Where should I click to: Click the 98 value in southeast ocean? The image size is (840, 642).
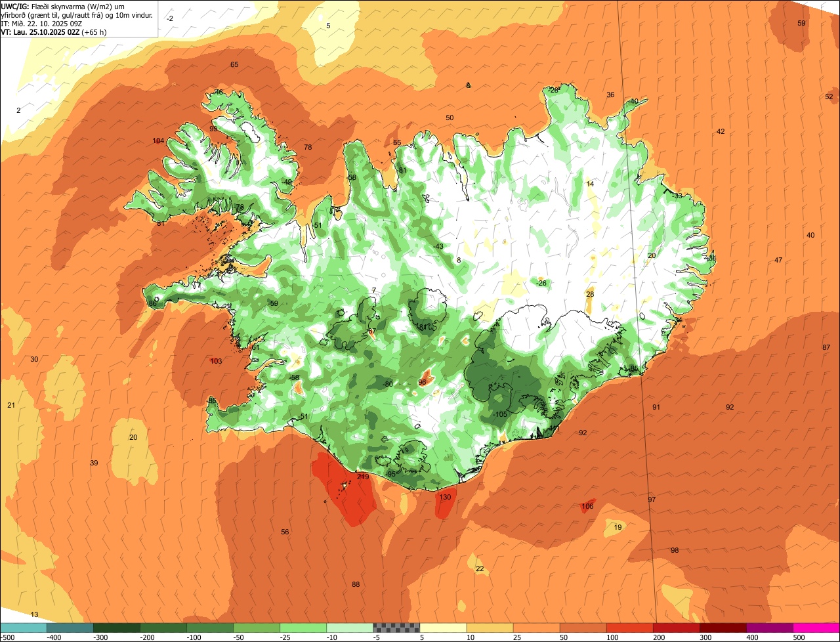tap(675, 550)
